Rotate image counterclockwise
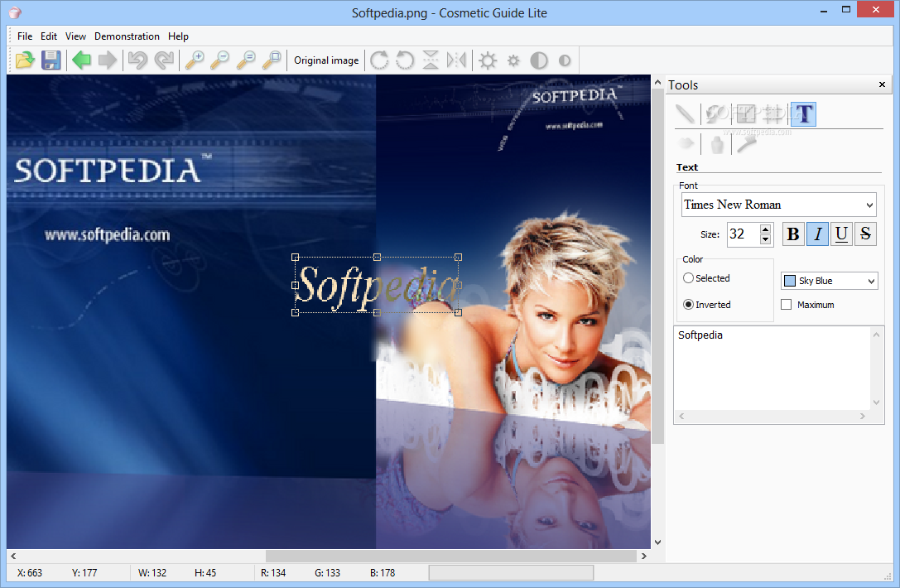The width and height of the screenshot is (900, 588). pos(405,60)
